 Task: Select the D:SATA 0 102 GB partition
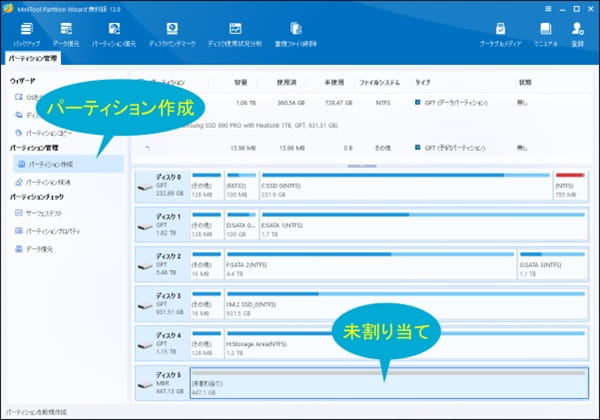[241, 225]
